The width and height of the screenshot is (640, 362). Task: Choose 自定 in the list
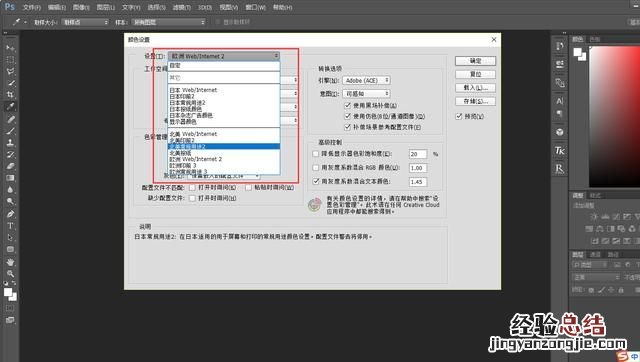click(224, 65)
